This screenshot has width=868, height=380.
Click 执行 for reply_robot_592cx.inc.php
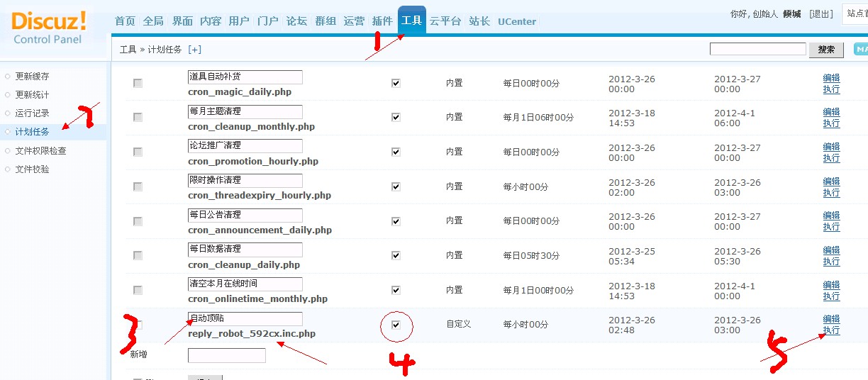(x=831, y=330)
